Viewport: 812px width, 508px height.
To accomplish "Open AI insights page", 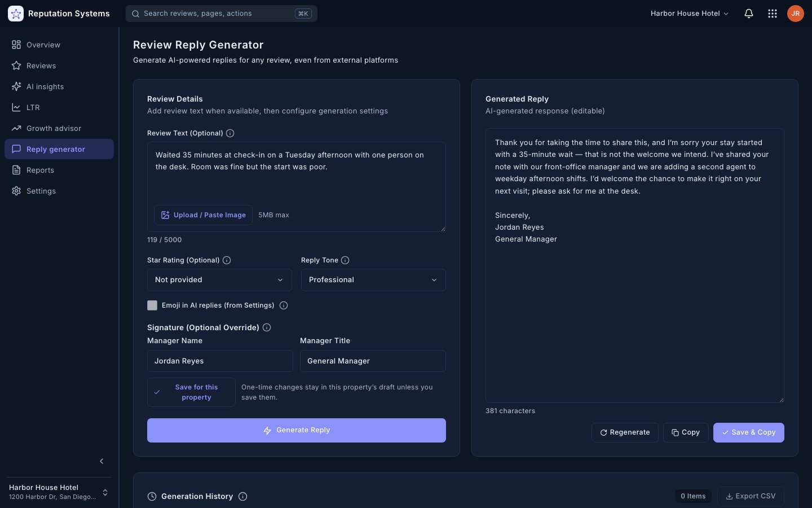I will (x=59, y=86).
